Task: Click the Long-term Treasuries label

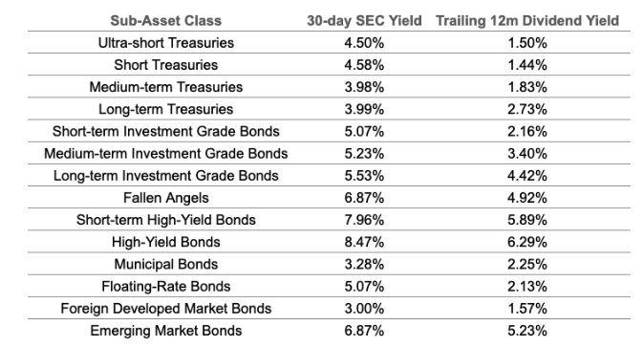Action: pos(166,109)
